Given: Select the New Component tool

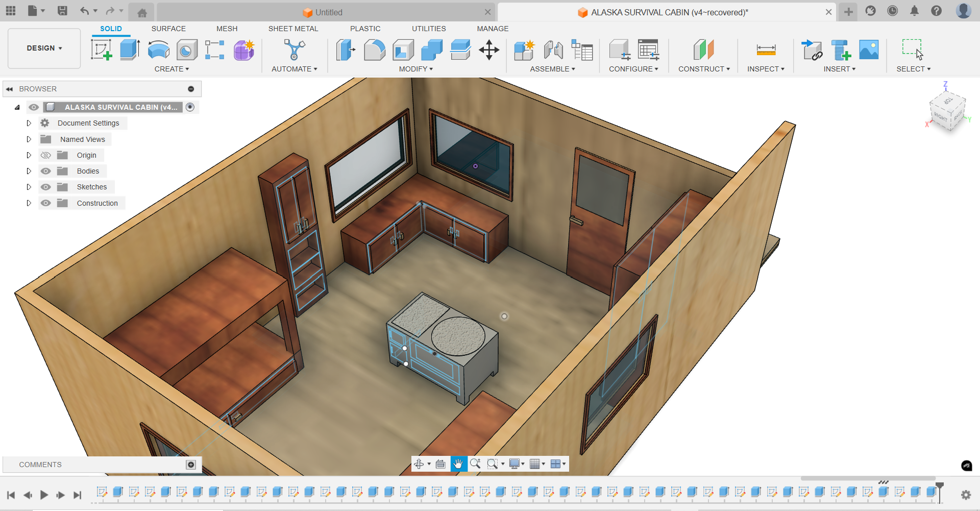Looking at the screenshot, I should 524,50.
